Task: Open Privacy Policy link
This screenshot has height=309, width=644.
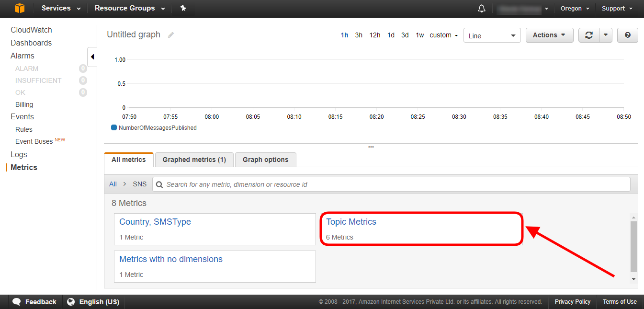Action: coord(572,302)
